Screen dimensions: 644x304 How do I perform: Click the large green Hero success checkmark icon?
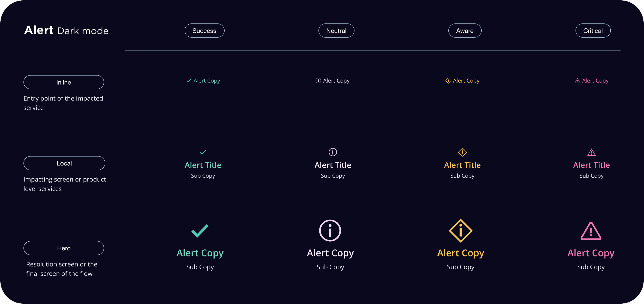tap(200, 230)
